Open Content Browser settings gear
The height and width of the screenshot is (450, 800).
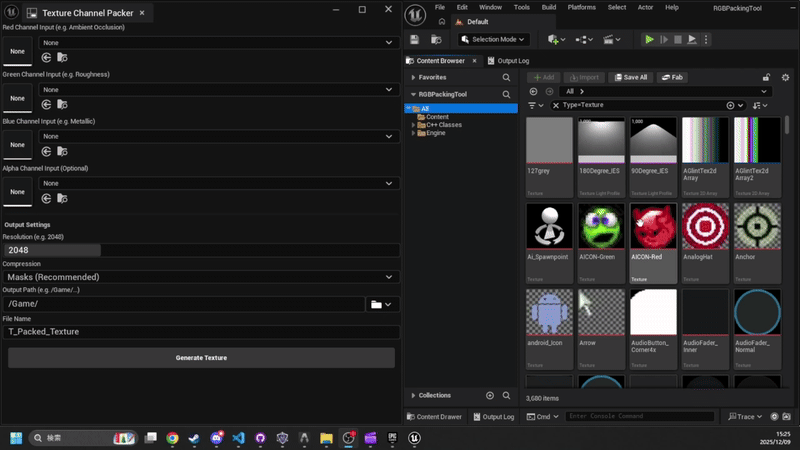tap(785, 78)
